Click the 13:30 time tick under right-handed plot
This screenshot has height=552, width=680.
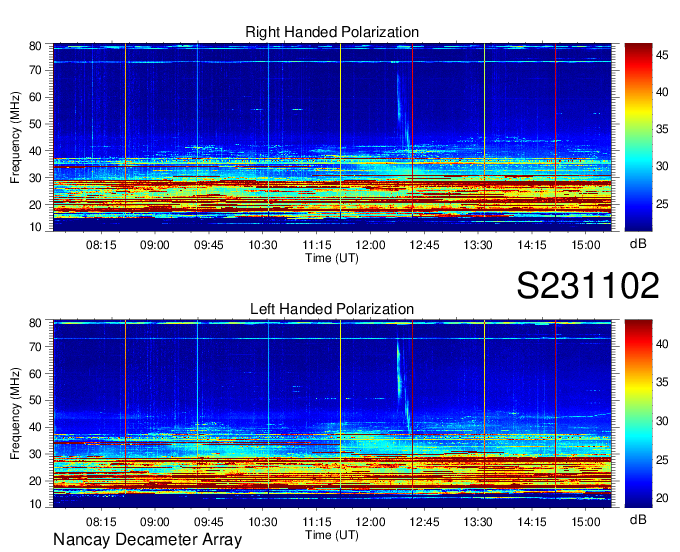(478, 245)
